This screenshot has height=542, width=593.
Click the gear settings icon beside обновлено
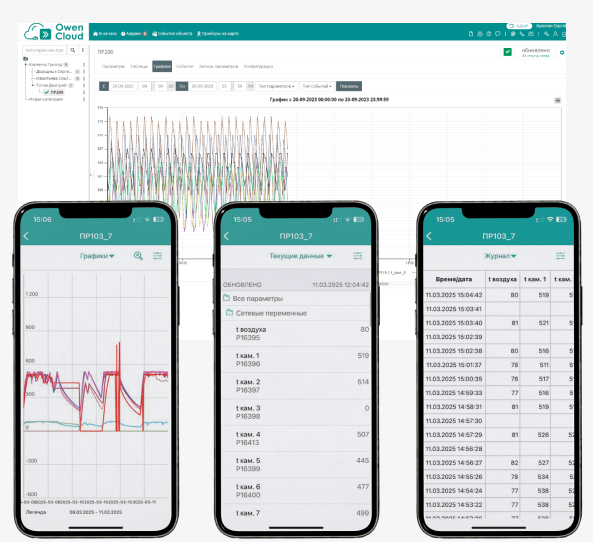click(562, 53)
